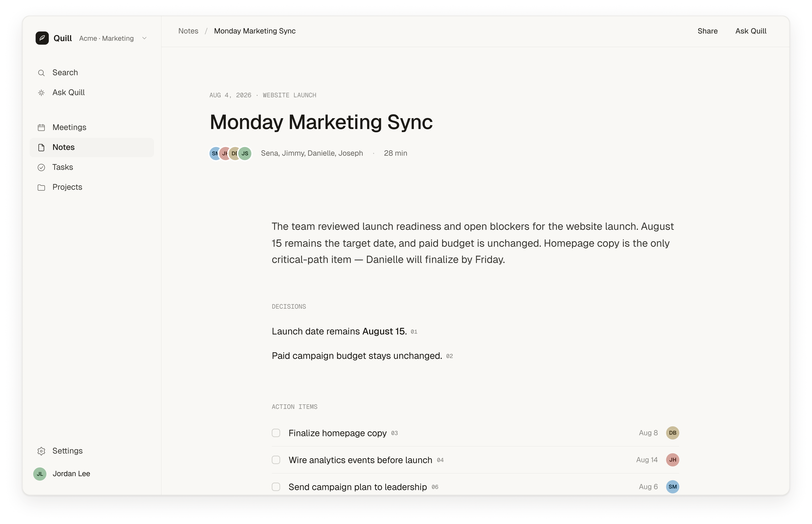Screen dimensions: 812x524
Task: Click the Search magnifier icon in sidebar
Action: click(41, 73)
